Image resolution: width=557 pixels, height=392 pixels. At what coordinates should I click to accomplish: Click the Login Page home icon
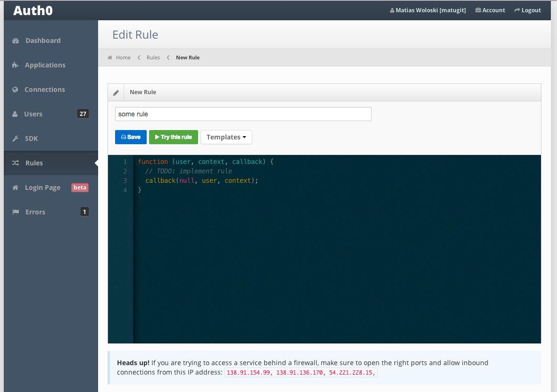pos(15,188)
